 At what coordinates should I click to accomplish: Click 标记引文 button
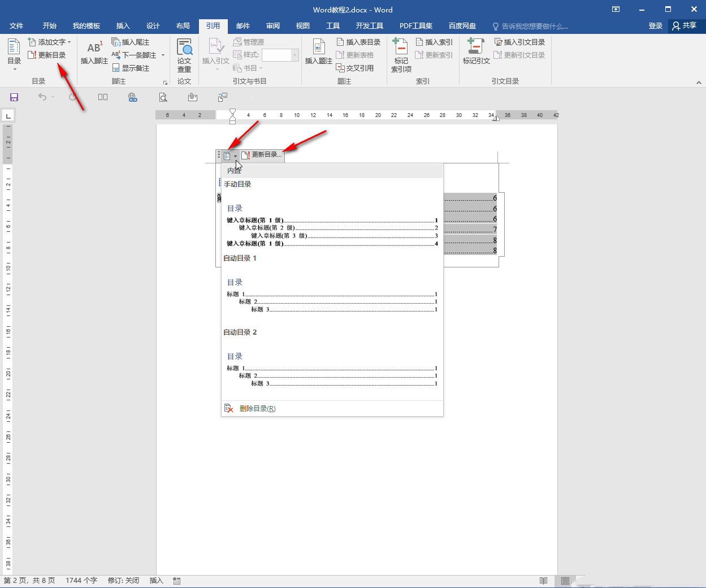point(476,53)
